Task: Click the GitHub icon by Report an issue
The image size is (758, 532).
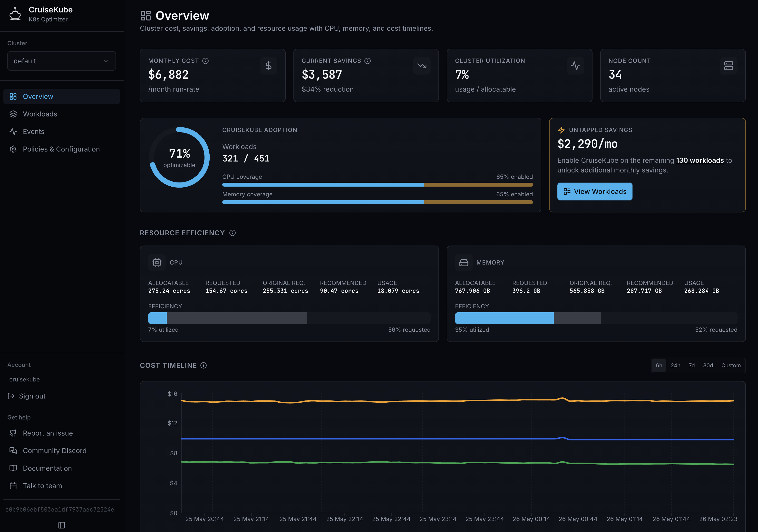Action: coord(13,433)
